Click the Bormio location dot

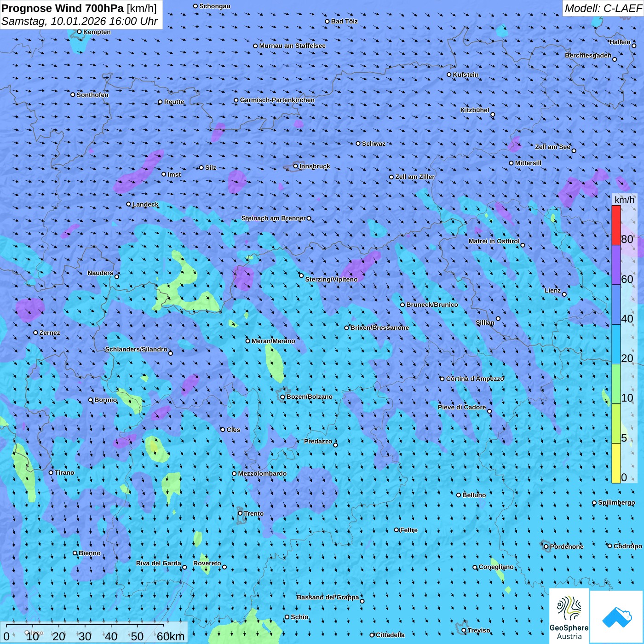[91, 400]
